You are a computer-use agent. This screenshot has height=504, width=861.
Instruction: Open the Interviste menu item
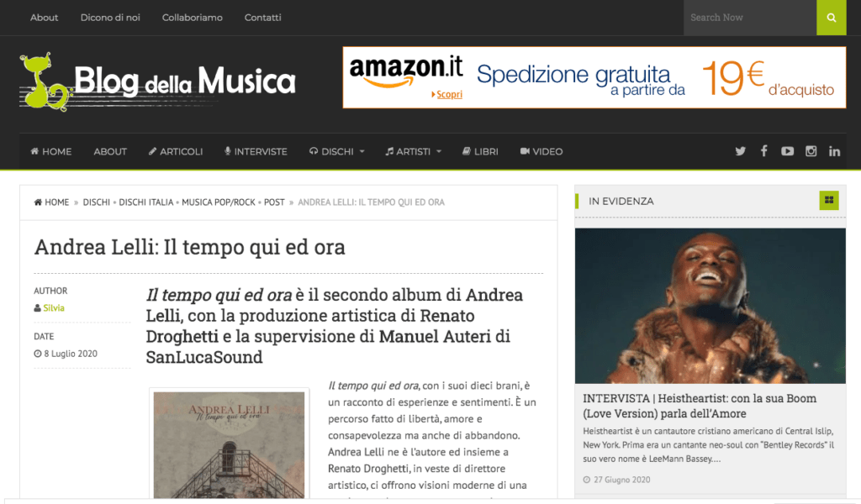pyautogui.click(x=256, y=151)
